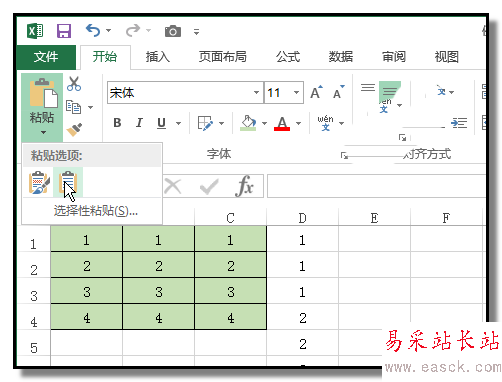This screenshot has width=502, height=382.
Task: Click the formula bar confirm checkmark
Action: tap(209, 186)
